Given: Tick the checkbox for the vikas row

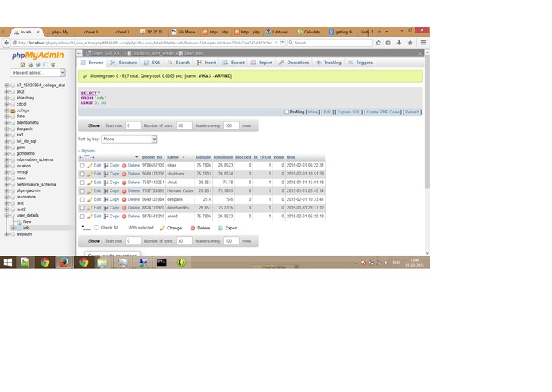Looking at the screenshot, I should pos(83,166).
